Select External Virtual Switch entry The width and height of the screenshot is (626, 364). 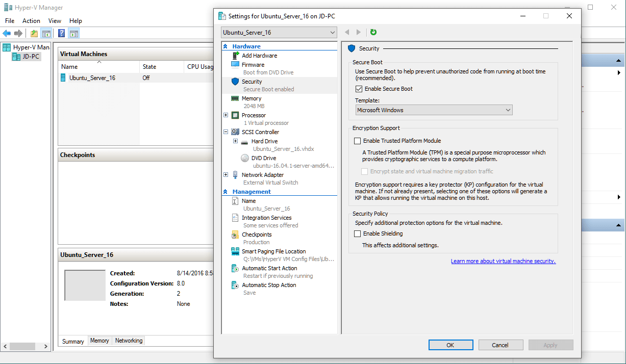(270, 183)
